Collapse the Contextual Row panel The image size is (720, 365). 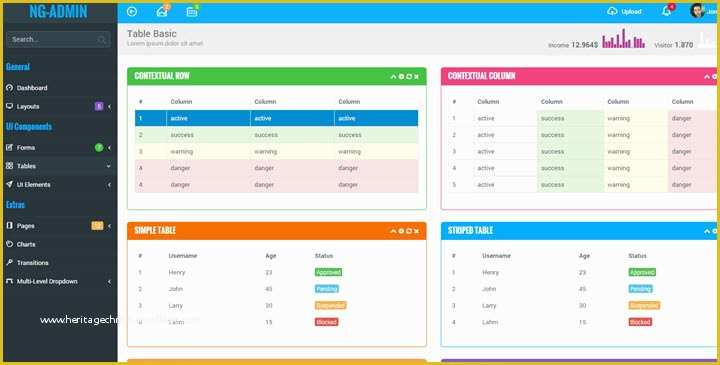click(393, 77)
